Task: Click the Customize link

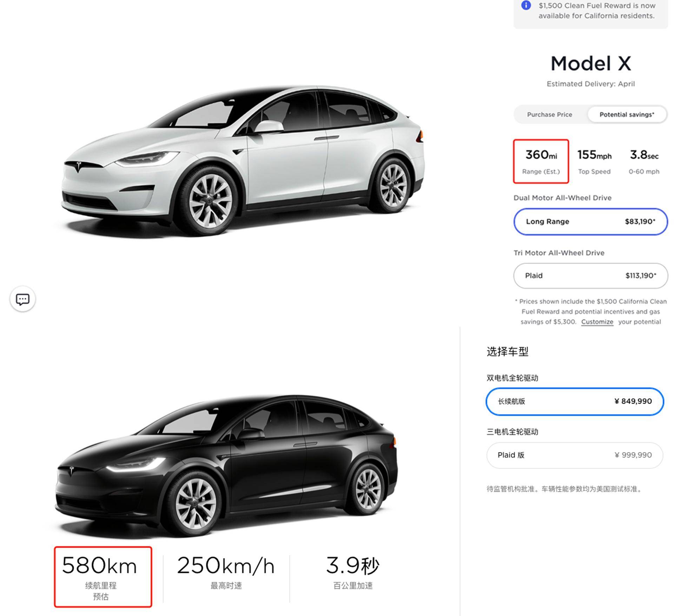Action: pyautogui.click(x=597, y=322)
